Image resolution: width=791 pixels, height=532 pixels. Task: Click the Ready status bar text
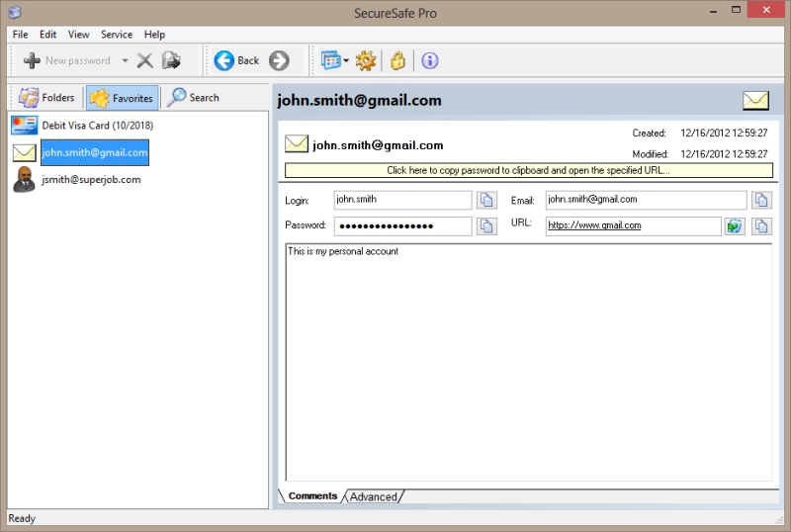(22, 518)
